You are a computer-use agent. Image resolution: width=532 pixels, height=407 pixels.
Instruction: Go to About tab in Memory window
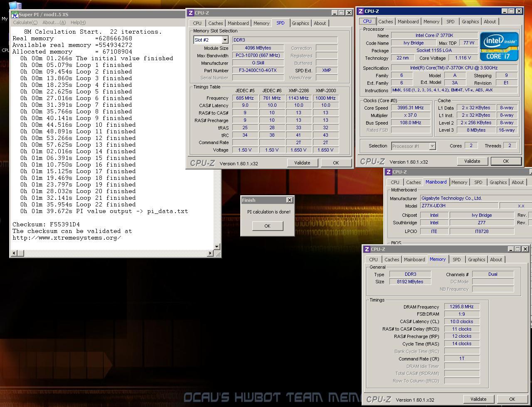[x=496, y=260]
